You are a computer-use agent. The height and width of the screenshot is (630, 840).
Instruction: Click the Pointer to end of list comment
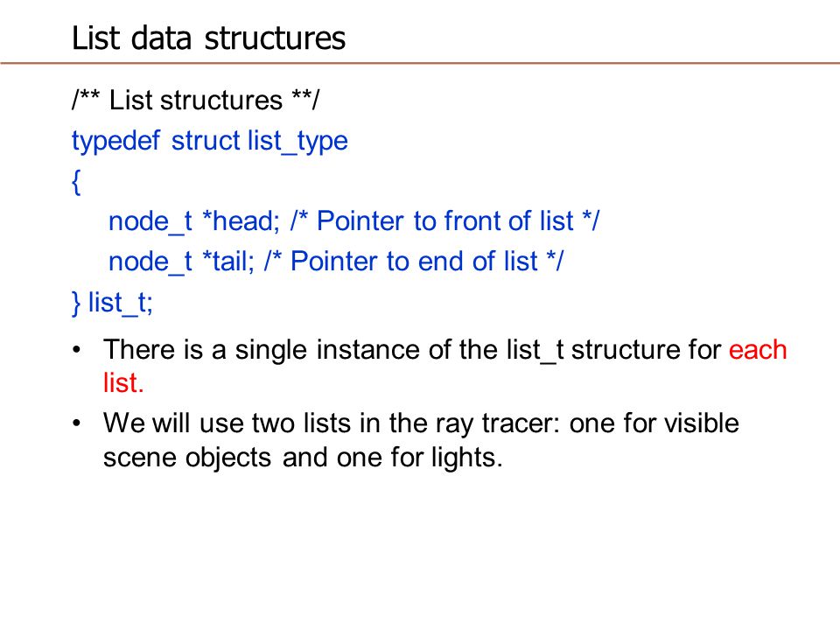click(x=414, y=262)
